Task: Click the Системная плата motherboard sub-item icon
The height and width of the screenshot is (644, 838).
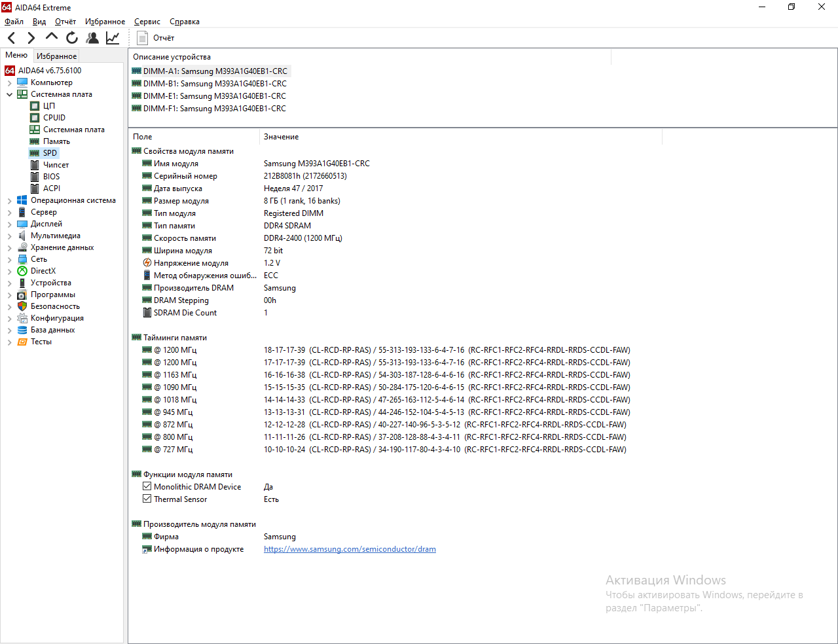Action: (x=35, y=130)
